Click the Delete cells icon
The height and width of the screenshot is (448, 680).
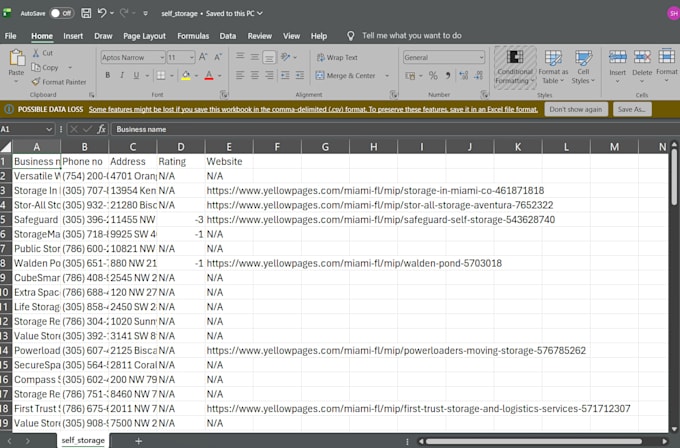(642, 63)
